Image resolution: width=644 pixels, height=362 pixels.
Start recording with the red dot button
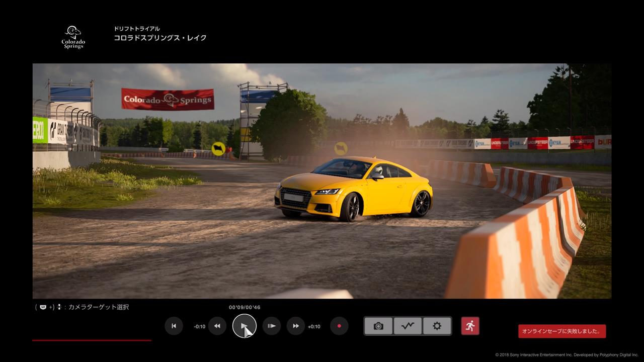339,326
